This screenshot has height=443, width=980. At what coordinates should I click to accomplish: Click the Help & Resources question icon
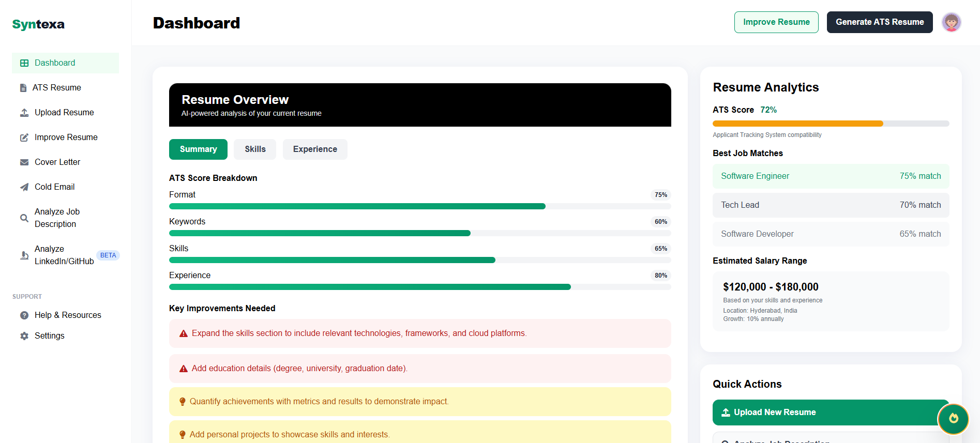pos(24,315)
